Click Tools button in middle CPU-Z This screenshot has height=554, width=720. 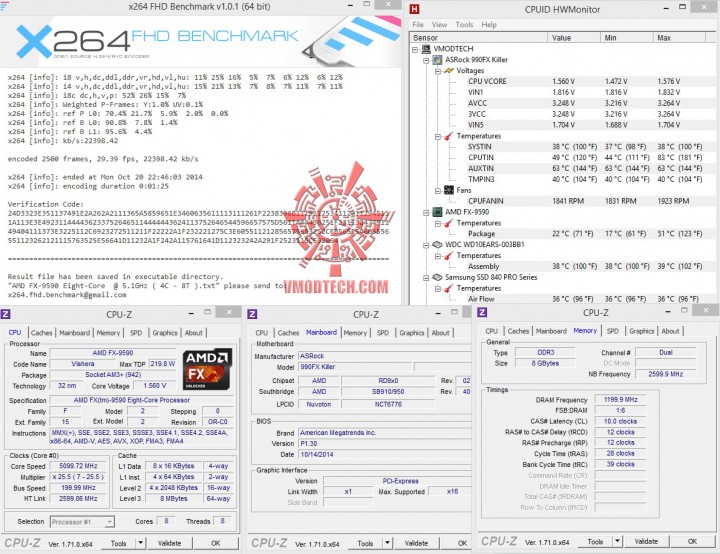click(x=366, y=543)
